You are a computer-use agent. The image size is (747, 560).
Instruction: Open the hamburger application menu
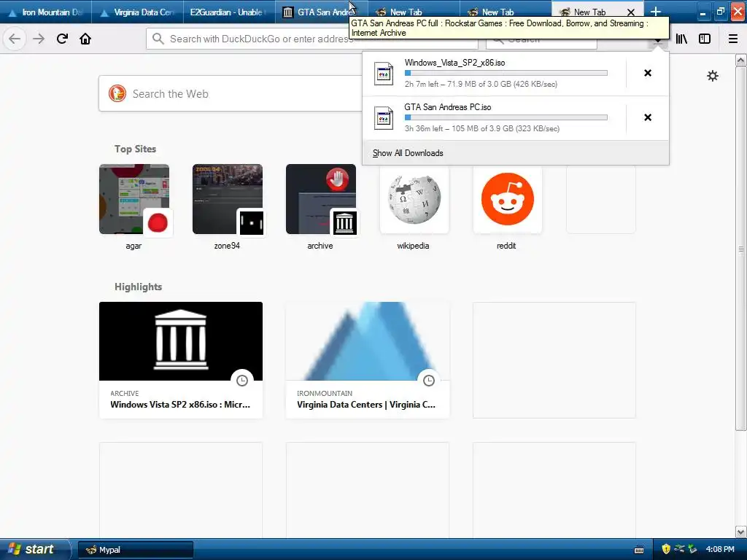point(733,39)
